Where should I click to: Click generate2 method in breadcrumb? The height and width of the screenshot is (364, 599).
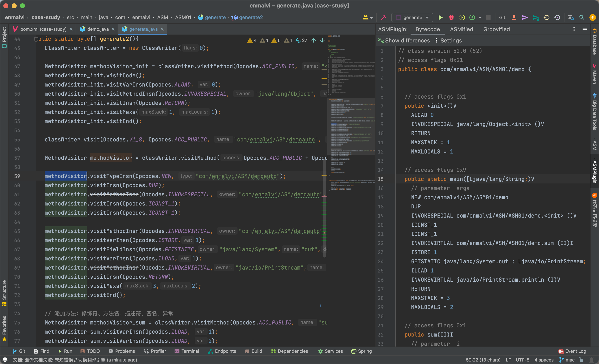[247, 17]
